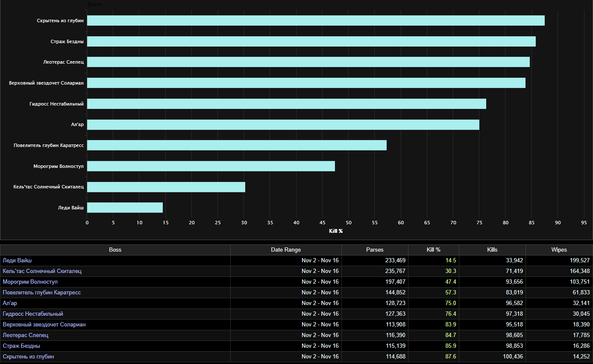The width and height of the screenshot is (593, 364).
Task: Sort table by Parses column header
Action: point(375,250)
